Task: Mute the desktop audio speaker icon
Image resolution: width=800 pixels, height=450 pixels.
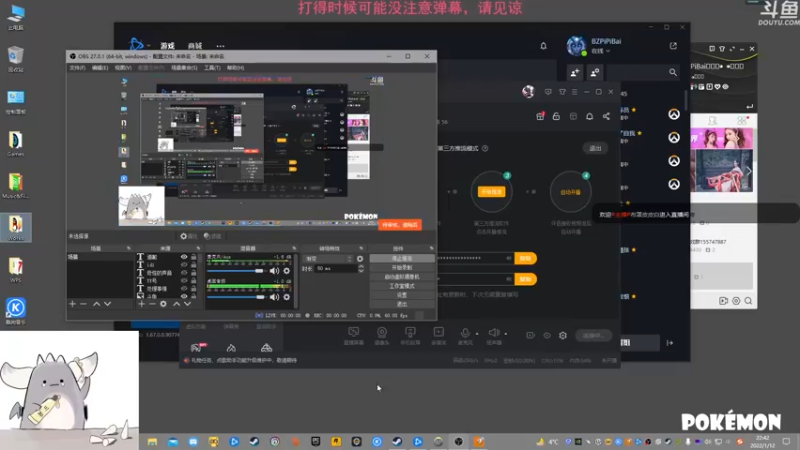Action: click(x=274, y=297)
